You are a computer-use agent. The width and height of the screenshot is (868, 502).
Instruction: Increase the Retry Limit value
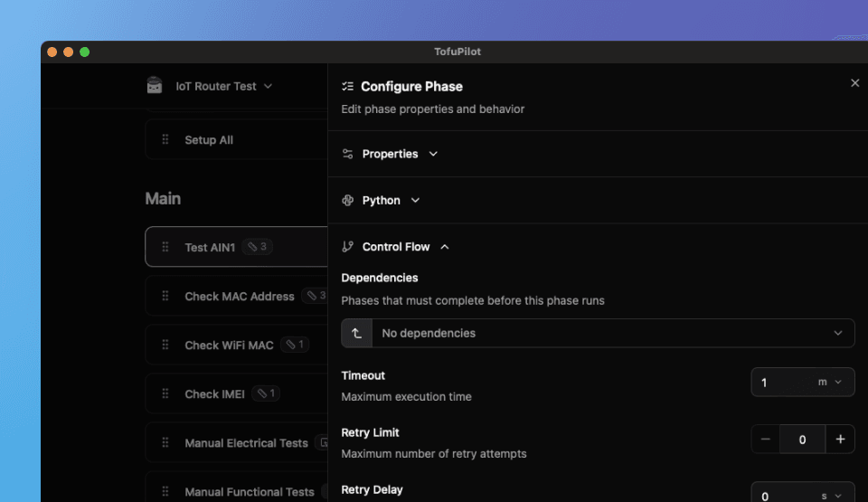coord(840,439)
